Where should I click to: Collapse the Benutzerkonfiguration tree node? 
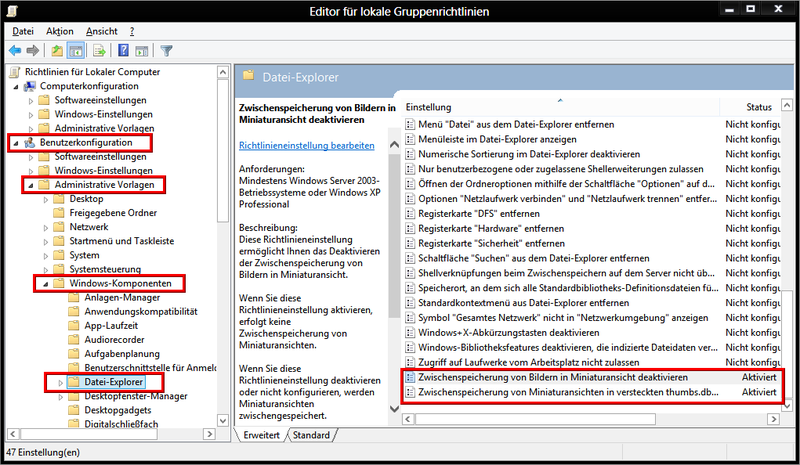pyautogui.click(x=15, y=143)
